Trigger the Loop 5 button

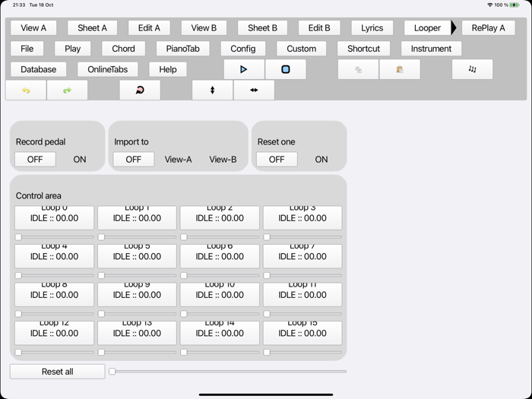tap(137, 256)
